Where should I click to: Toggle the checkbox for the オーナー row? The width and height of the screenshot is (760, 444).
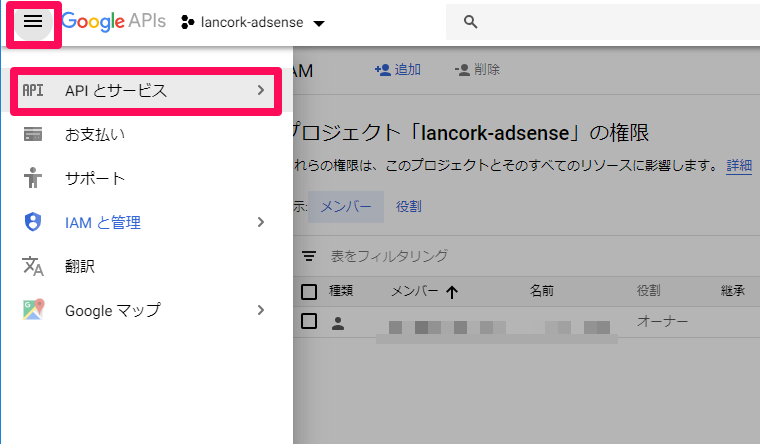pyautogui.click(x=309, y=321)
